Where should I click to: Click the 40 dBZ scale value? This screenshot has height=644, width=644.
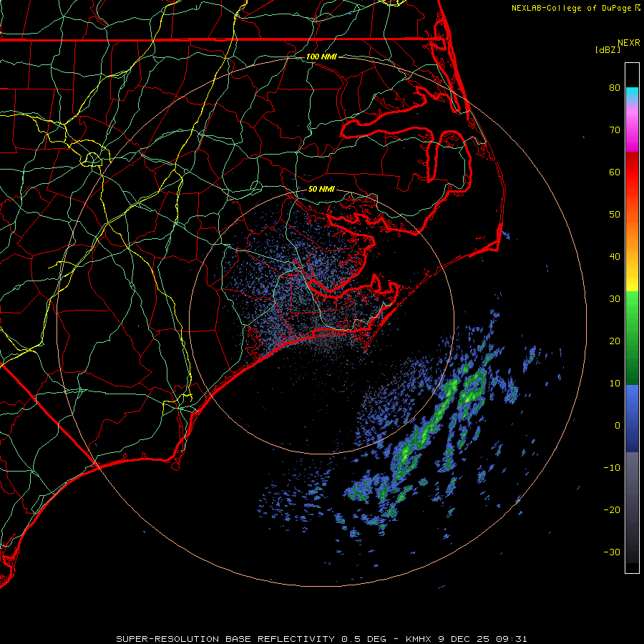pyautogui.click(x=615, y=257)
